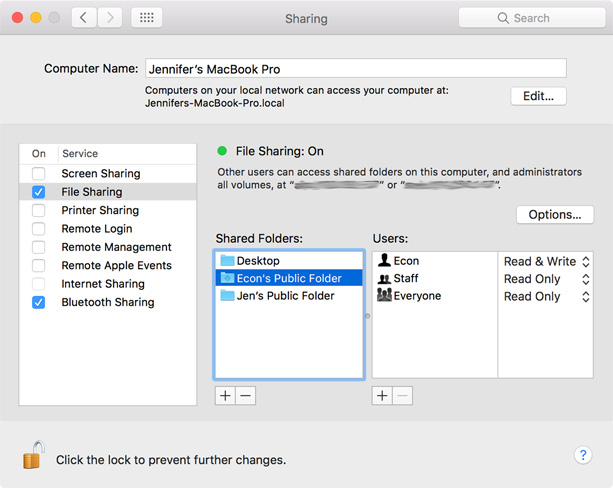Go back with the left arrow button
613x488 pixels.
84,18
